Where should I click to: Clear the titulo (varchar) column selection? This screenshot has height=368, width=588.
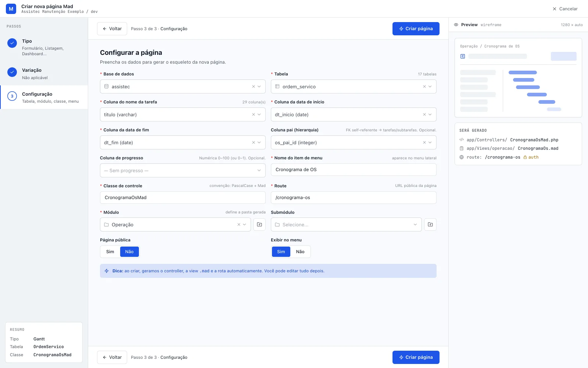click(x=254, y=114)
